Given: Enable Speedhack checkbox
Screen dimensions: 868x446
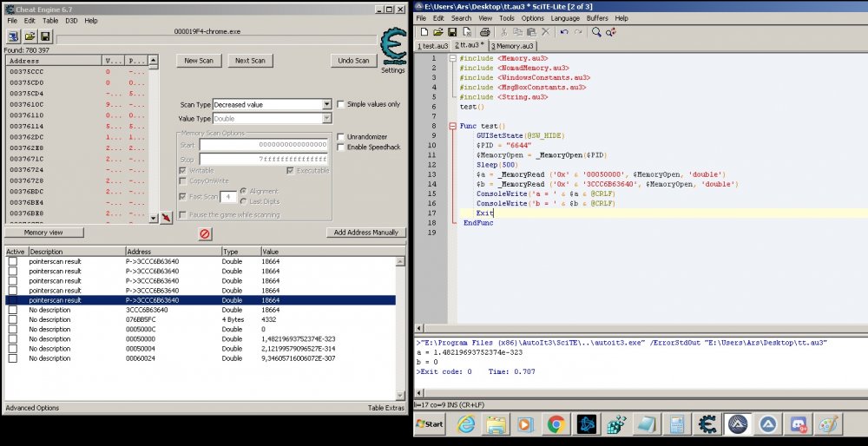Looking at the screenshot, I should tap(341, 148).
